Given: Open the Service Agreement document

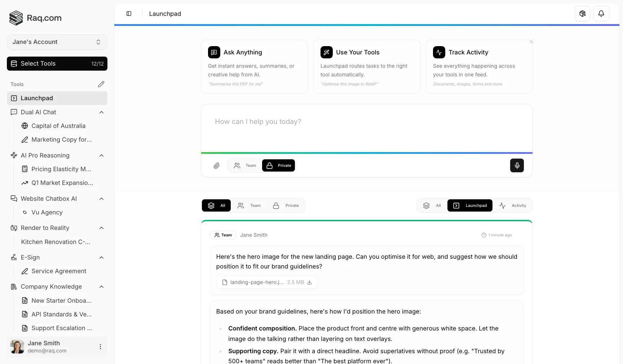Looking at the screenshot, I should click(x=58, y=271).
